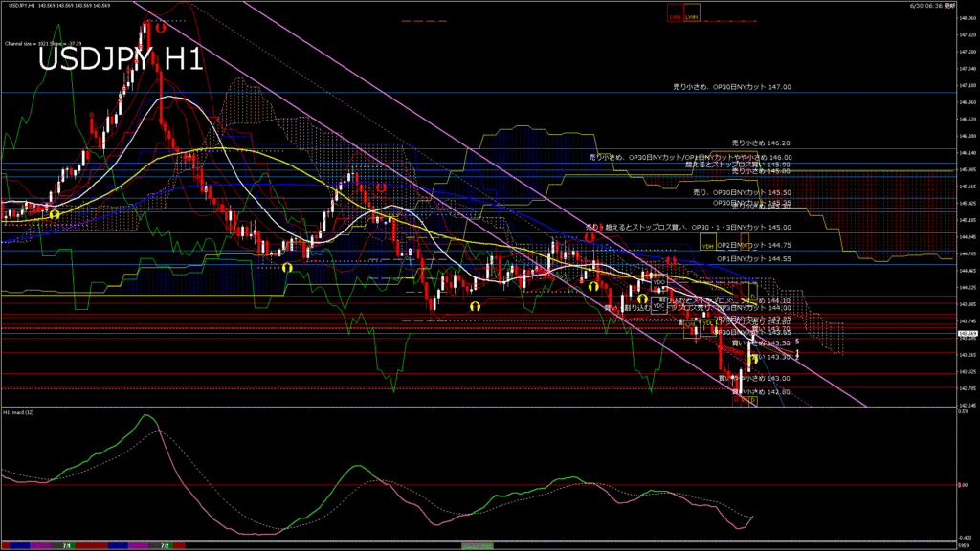Click the red LMH box at top

[x=675, y=13]
